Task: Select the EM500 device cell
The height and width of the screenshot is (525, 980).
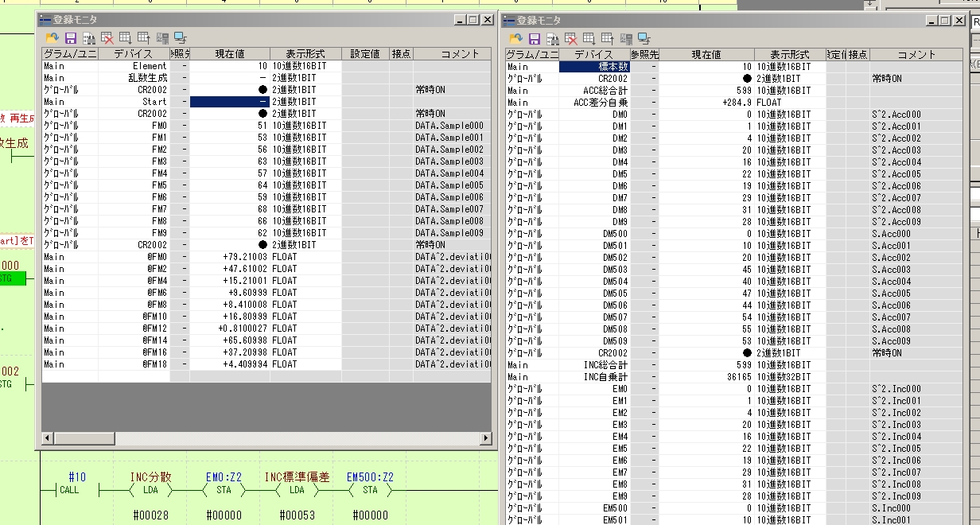Action: (x=593, y=508)
